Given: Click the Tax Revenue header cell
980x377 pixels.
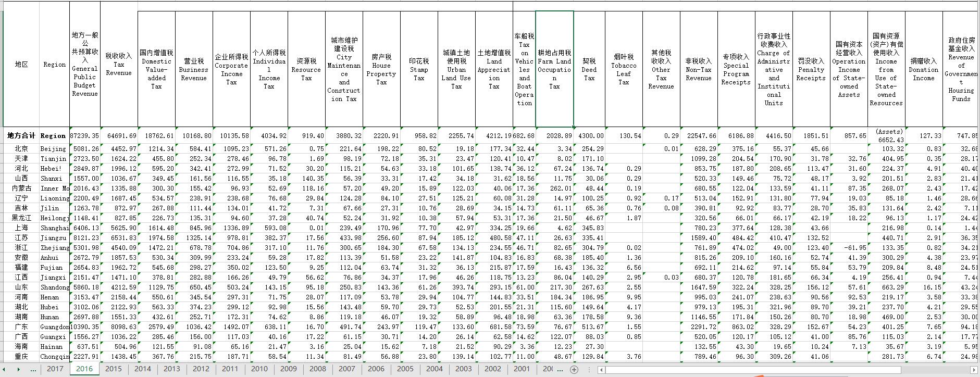Looking at the screenshot, I should coord(119,65).
